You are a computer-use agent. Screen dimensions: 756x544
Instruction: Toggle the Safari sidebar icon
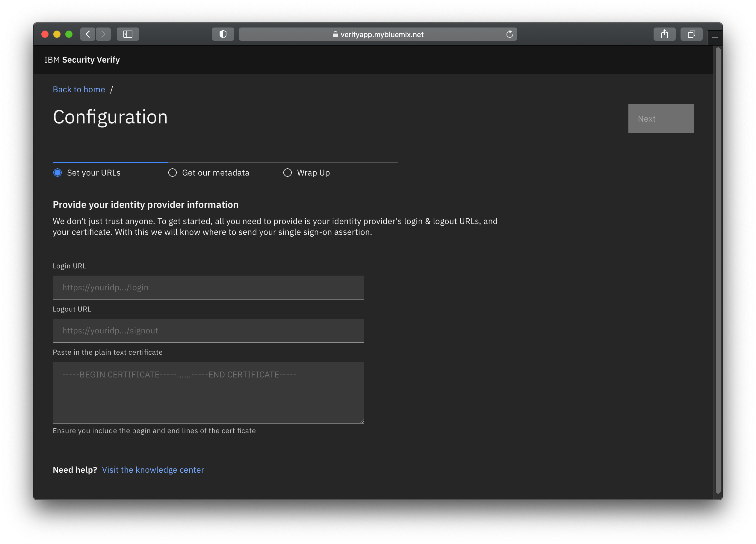point(128,34)
